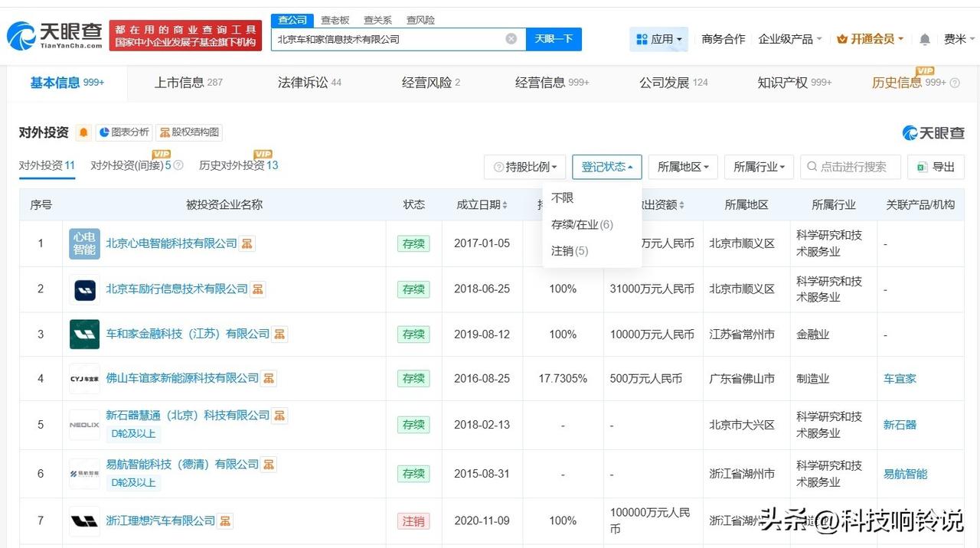
Task: Click the 图表分析 chart analysis button
Action: (123, 132)
